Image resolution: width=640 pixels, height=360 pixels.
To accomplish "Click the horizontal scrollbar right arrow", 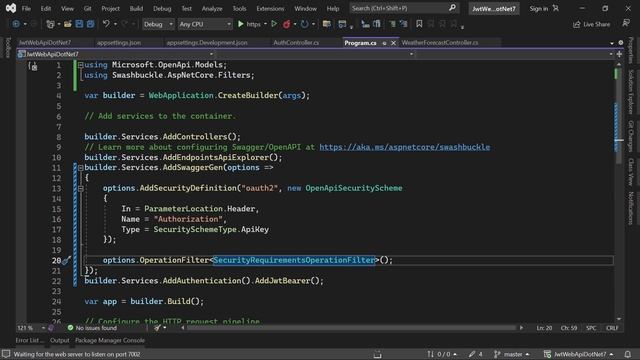I will point(521,328).
